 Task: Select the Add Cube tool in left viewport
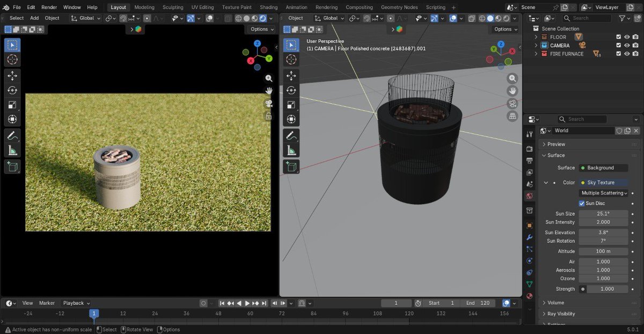[x=12, y=167]
